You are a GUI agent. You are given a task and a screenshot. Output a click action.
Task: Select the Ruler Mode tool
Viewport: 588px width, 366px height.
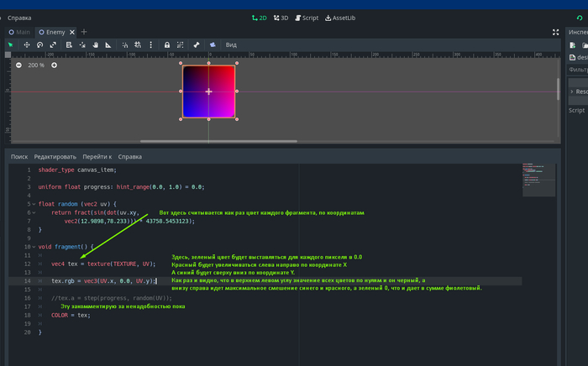(x=109, y=44)
